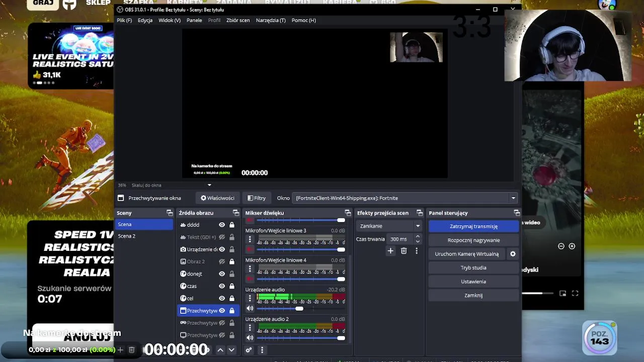The image size is (644, 362).
Task: Pop out Efekty przejścia scen dock
Action: (x=420, y=213)
